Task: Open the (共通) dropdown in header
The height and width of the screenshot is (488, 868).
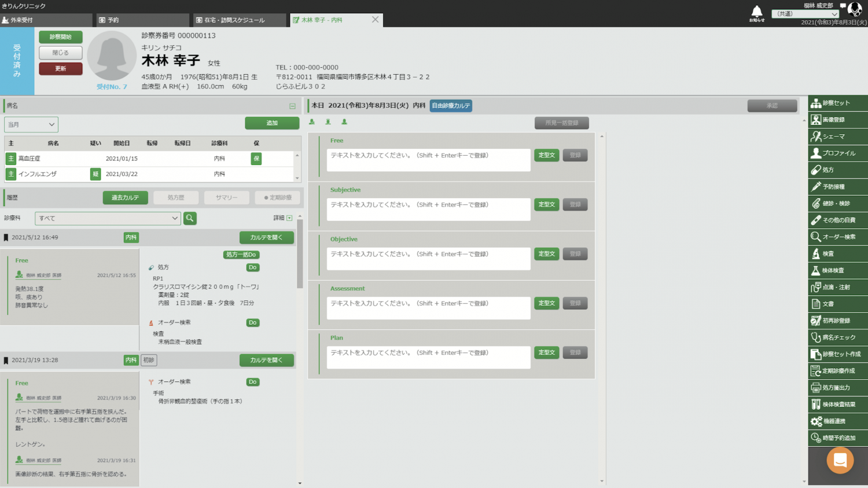Action: [805, 14]
